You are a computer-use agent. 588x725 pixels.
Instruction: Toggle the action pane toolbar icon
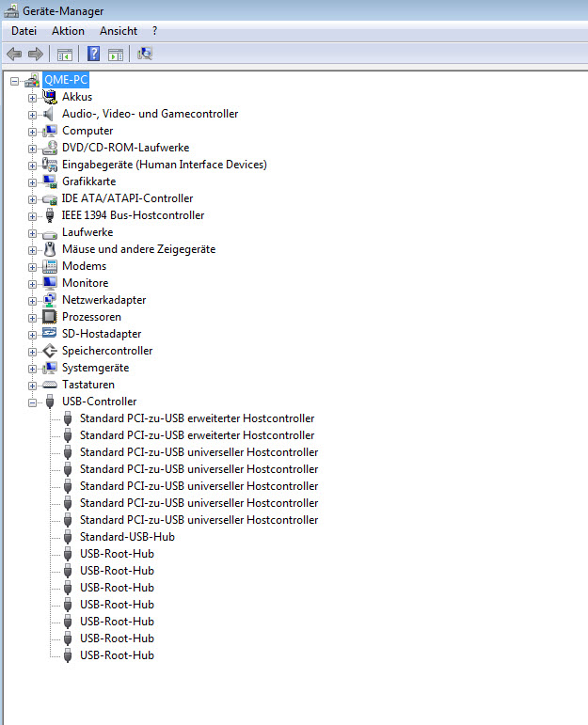[116, 55]
